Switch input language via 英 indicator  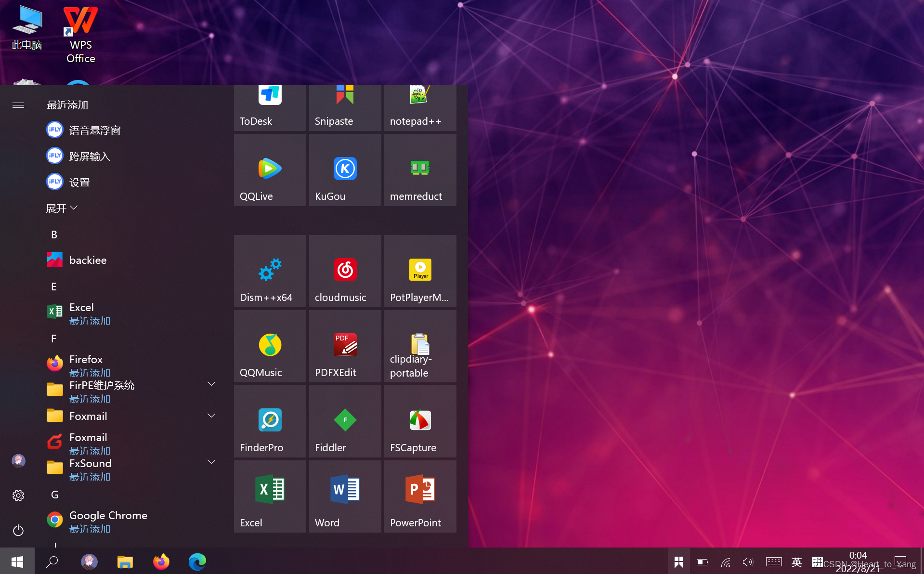click(797, 562)
